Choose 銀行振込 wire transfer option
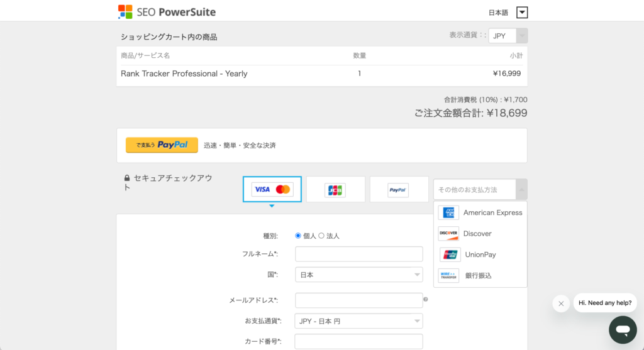Viewport: 644px width, 350px height. point(480,275)
